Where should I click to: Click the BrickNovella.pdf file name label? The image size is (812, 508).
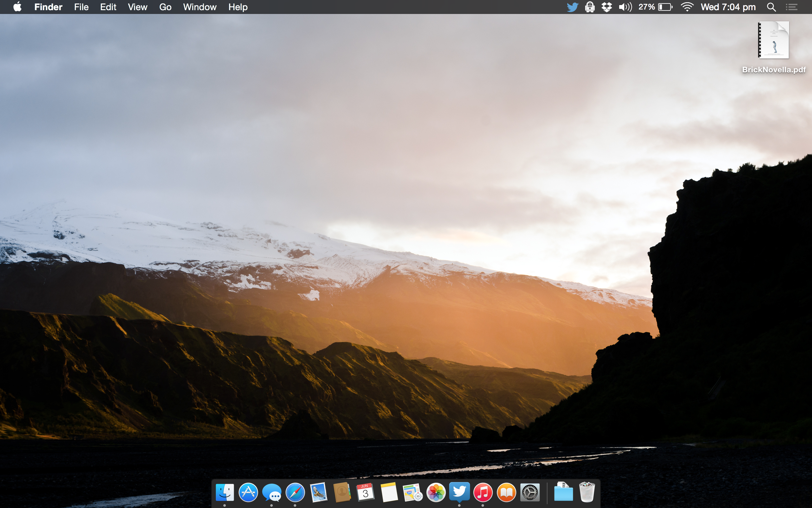[x=774, y=70]
